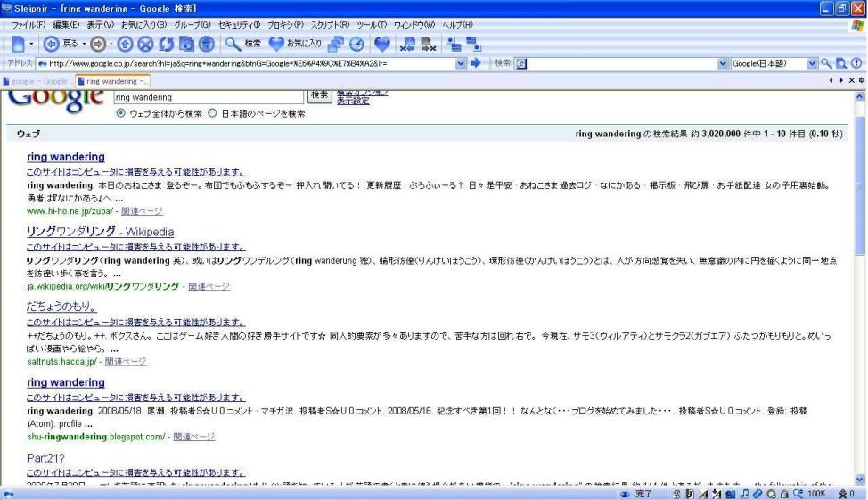The height and width of the screenshot is (500, 868).
Task: Open the forward history dropdown arrow
Action: tap(111, 44)
